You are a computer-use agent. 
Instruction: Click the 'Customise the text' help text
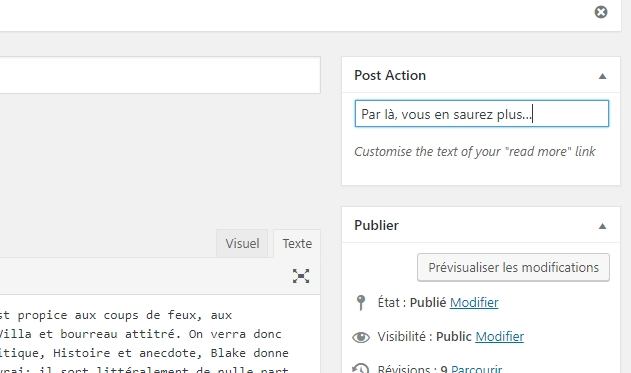(x=475, y=152)
